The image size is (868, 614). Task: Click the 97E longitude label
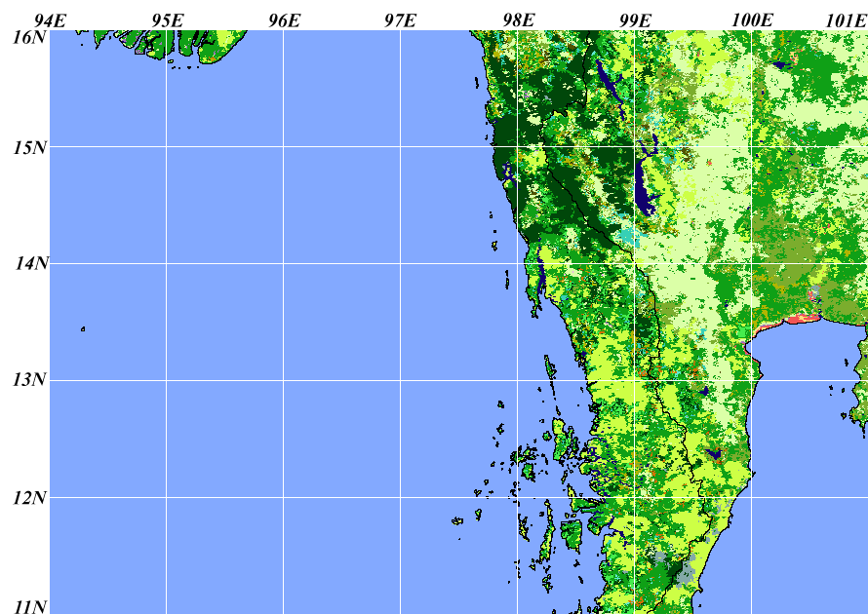coord(400,21)
